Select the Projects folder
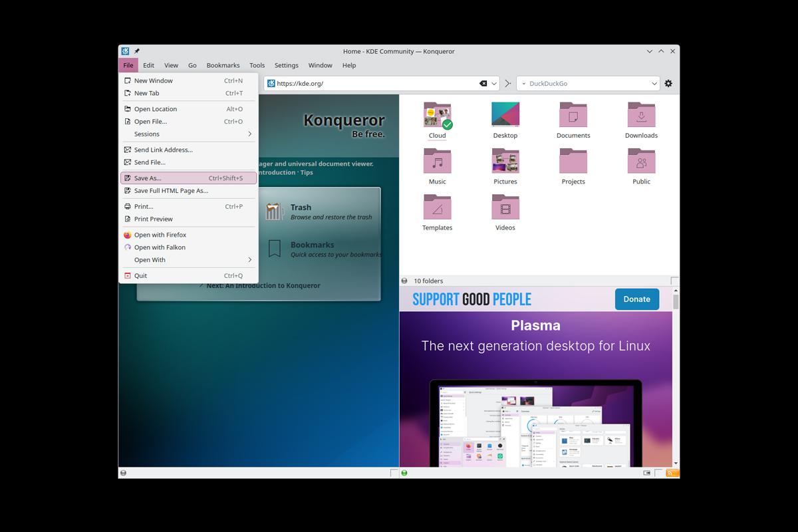 [x=573, y=166]
